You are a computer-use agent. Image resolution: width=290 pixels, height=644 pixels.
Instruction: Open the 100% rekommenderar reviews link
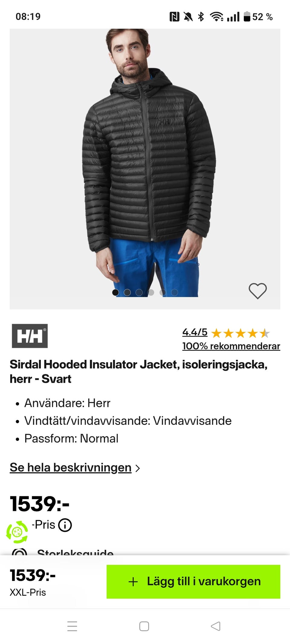click(x=231, y=346)
